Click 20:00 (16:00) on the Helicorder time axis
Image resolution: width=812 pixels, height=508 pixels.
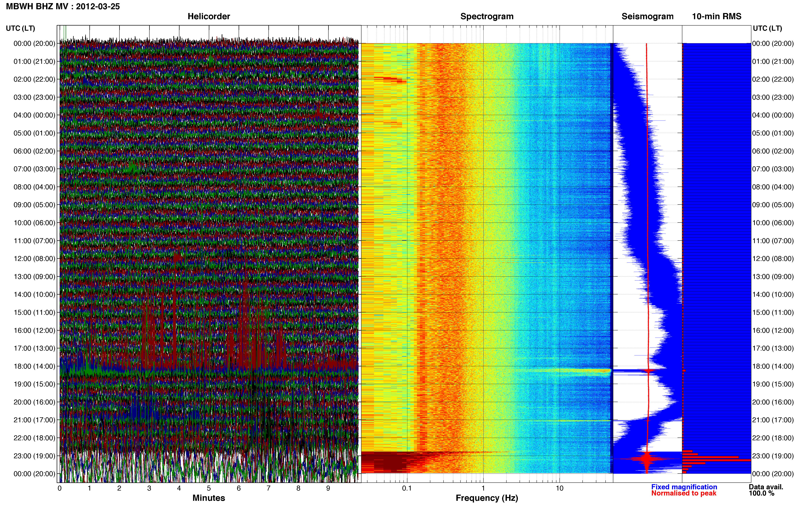pos(34,402)
